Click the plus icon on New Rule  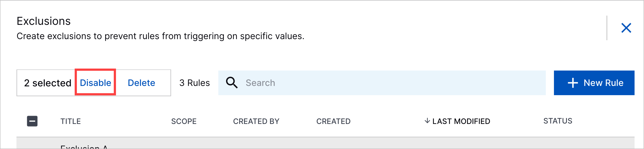point(572,83)
